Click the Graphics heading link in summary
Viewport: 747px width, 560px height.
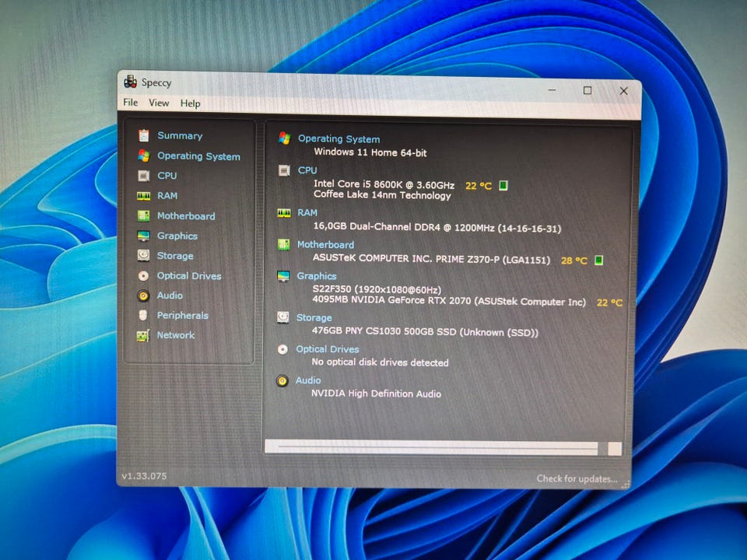(317, 276)
